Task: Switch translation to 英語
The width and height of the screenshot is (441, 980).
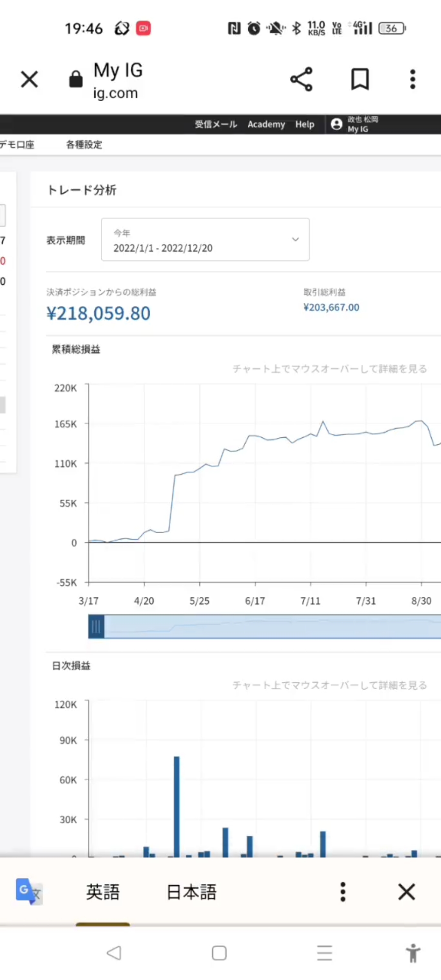Action: click(103, 892)
